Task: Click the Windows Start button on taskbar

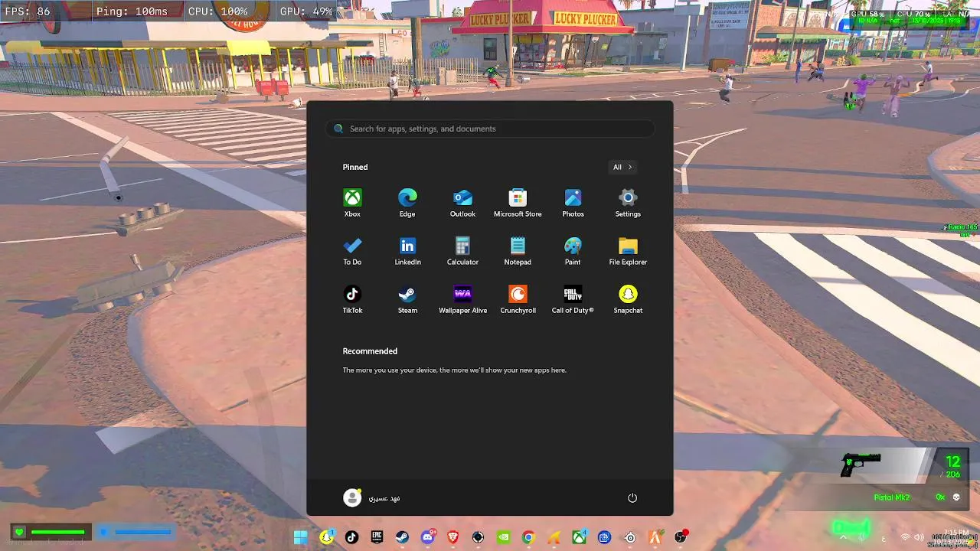Action: pyautogui.click(x=301, y=537)
